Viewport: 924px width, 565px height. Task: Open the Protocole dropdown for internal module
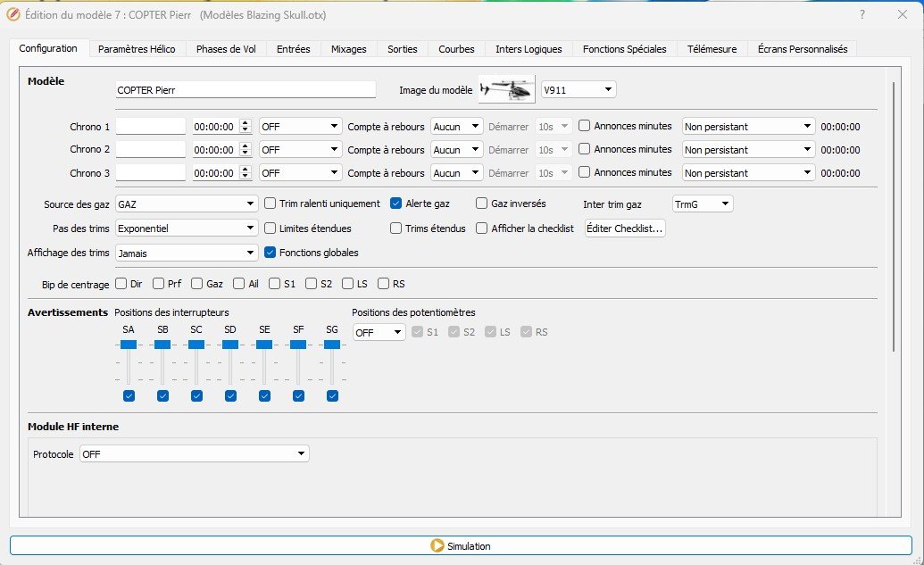(194, 454)
